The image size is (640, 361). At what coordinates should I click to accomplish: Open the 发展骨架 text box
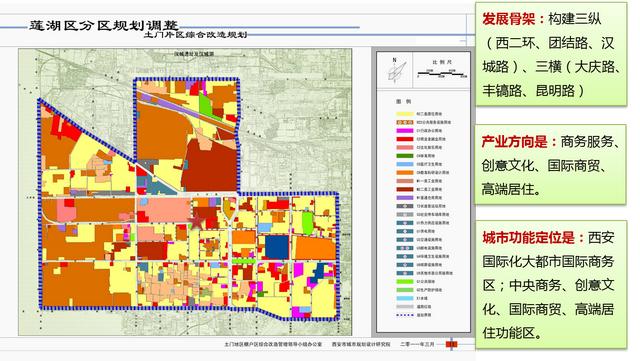pos(551,54)
